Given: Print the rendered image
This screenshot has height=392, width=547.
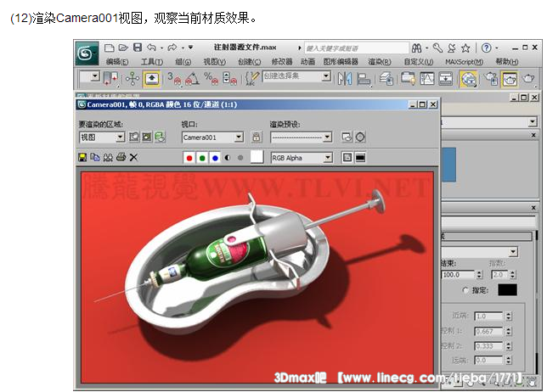Looking at the screenshot, I should click(121, 157).
